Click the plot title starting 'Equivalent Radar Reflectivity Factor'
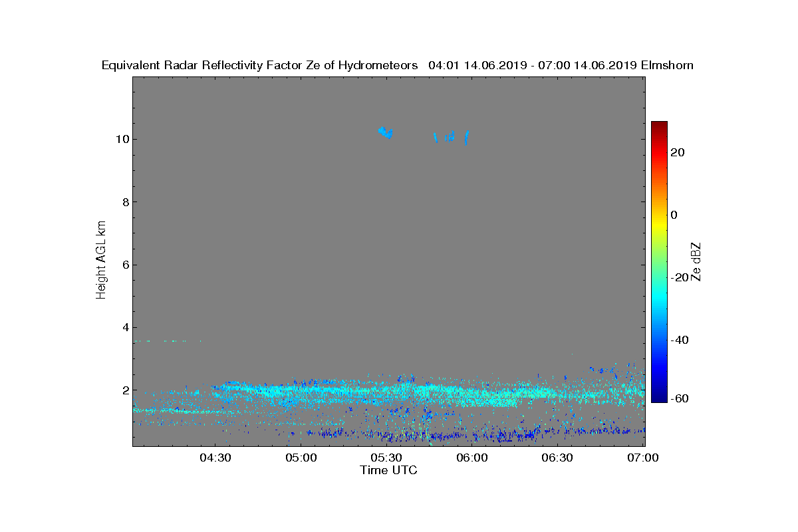The image size is (798, 532). 398,65
